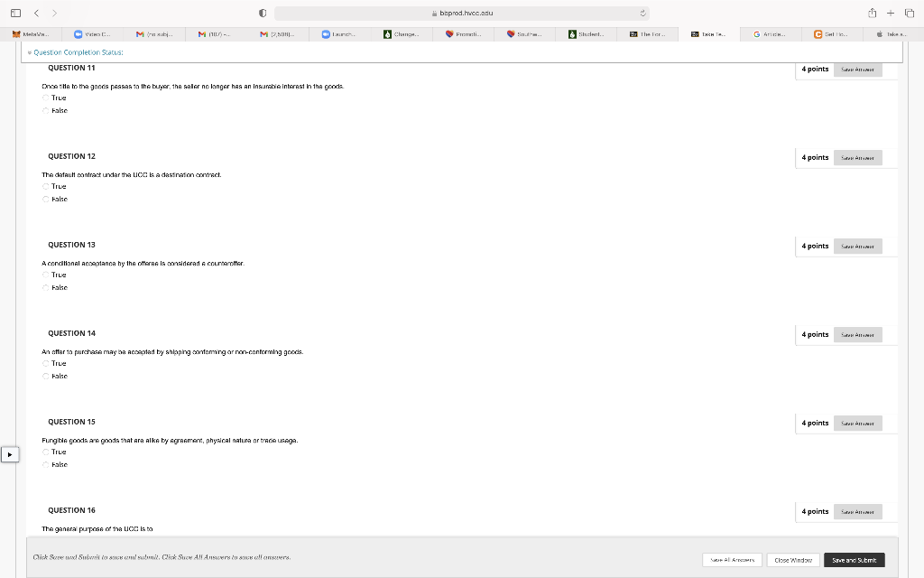
Task: Switch to the (no subj... Gmail tab
Action: (154, 34)
